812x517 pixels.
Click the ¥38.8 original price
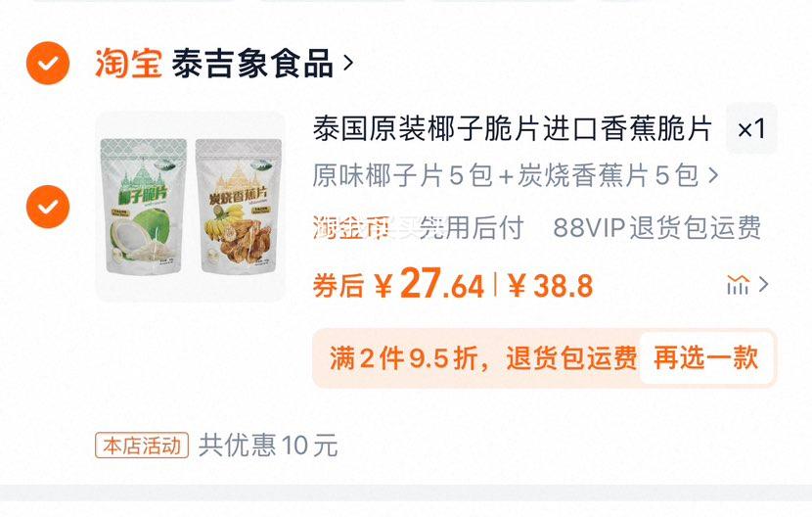point(550,286)
